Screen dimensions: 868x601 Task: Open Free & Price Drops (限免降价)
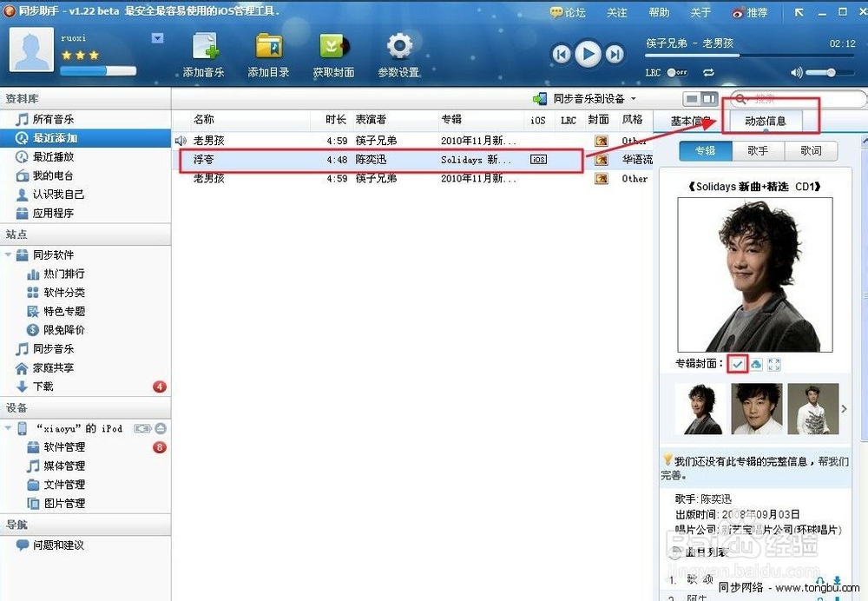click(x=56, y=330)
